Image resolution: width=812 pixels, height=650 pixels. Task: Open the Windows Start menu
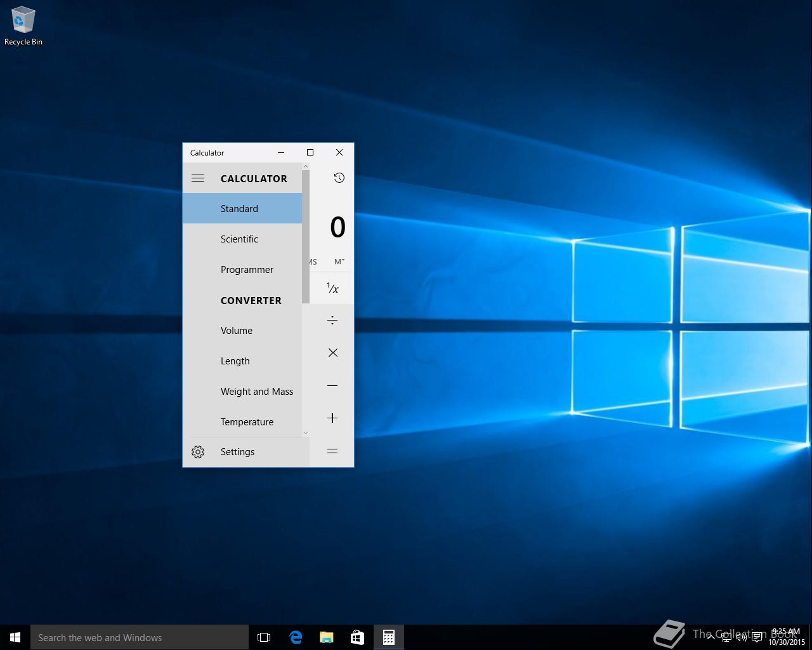point(15,637)
